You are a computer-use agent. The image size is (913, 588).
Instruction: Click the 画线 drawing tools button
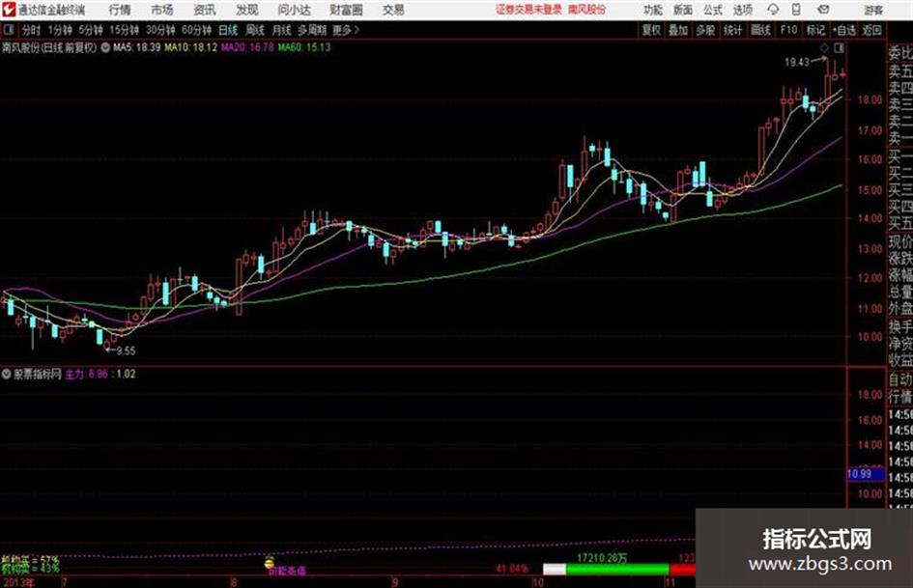[760, 30]
